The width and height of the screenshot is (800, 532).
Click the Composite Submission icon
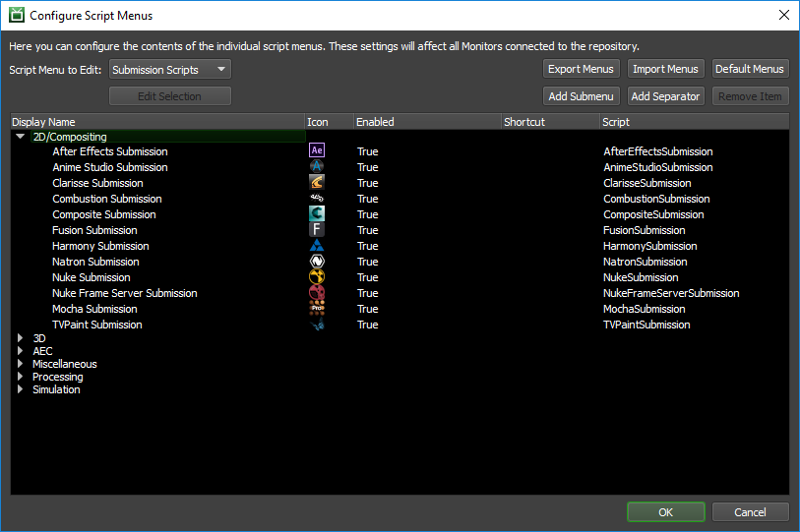point(317,214)
